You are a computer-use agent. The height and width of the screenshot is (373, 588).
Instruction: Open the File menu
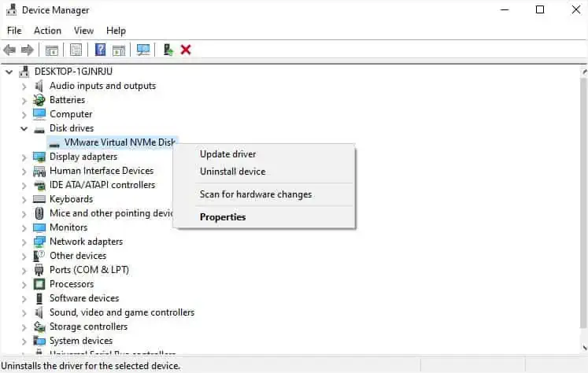point(14,31)
